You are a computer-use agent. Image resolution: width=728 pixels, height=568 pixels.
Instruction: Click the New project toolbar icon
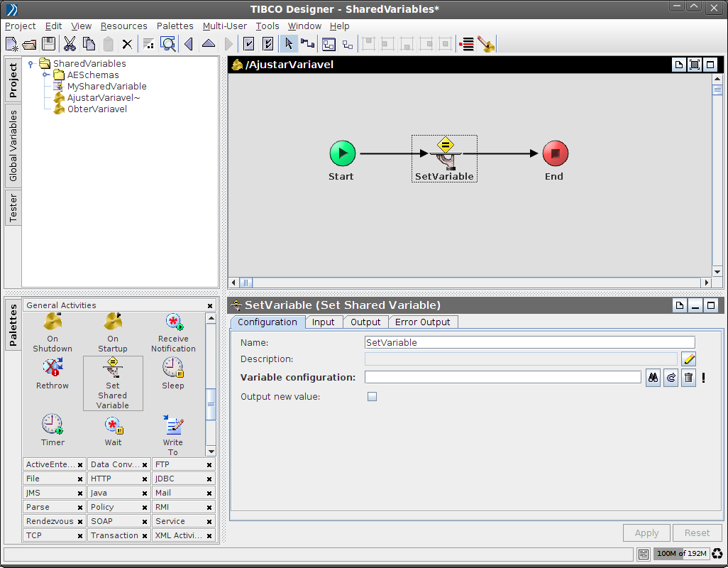[12, 44]
